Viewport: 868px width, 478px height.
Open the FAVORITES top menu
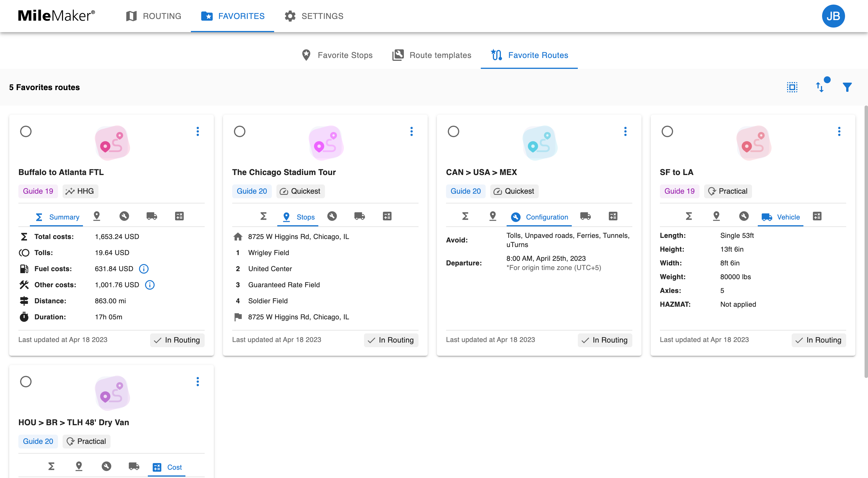pos(232,16)
